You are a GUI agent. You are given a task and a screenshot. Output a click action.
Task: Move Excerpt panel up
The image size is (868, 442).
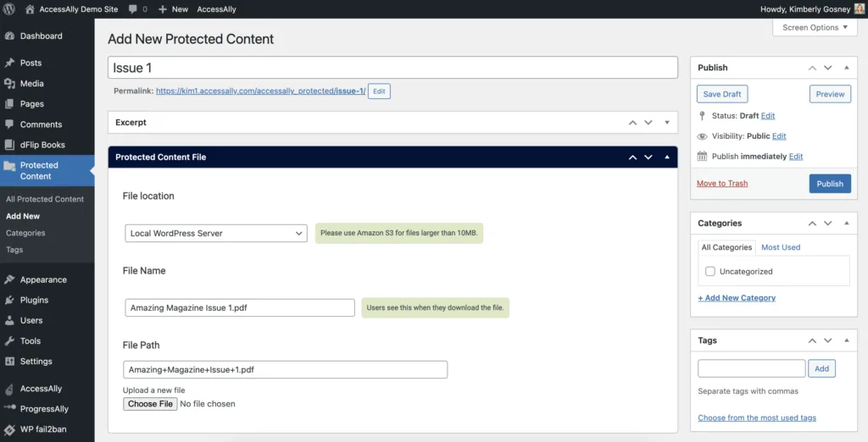632,123
